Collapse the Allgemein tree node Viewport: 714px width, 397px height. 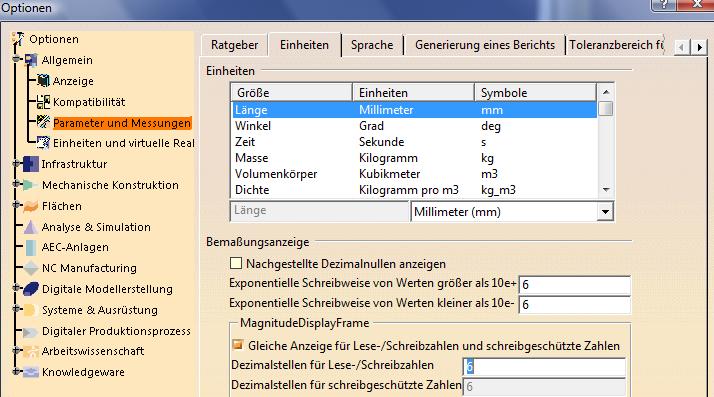[x=16, y=59]
